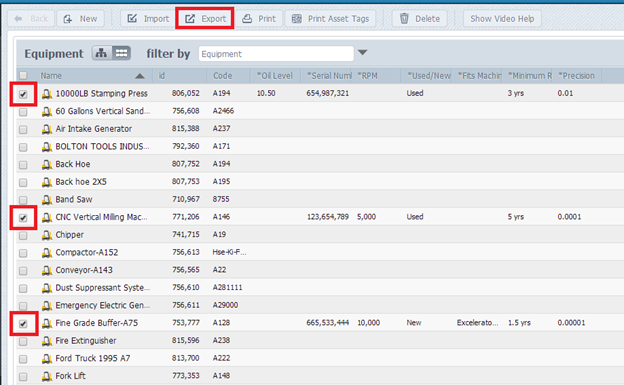The width and height of the screenshot is (624, 385).
Task: Check the BOLTON TOOLS INDUS checkbox
Action: (x=23, y=147)
